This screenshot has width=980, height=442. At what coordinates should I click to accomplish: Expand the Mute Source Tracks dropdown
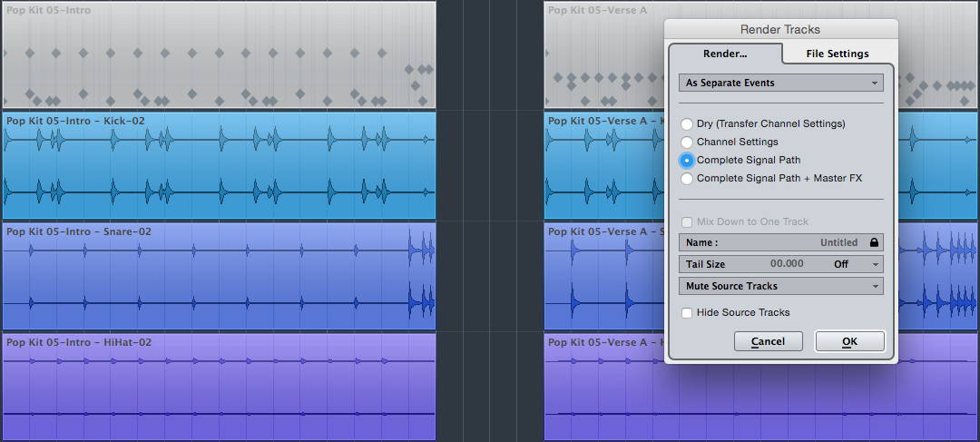(x=781, y=286)
